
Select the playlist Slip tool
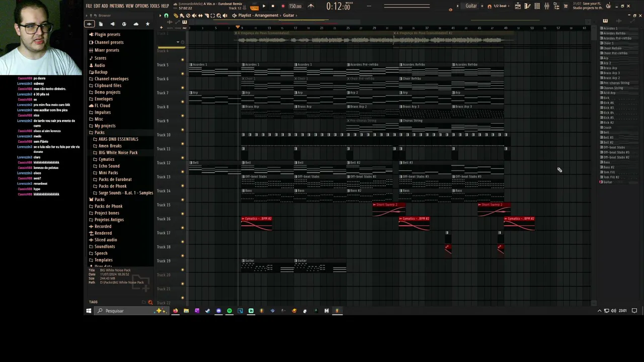(200, 16)
